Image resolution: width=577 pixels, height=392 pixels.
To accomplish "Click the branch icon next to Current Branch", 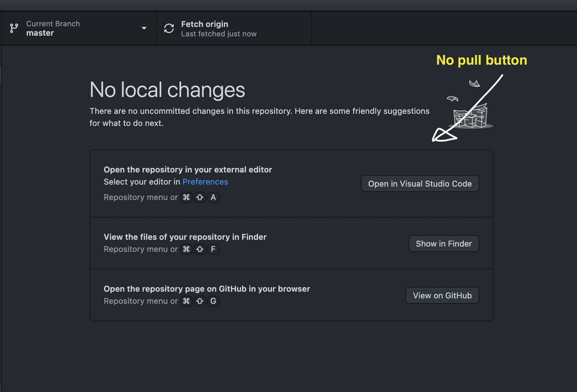I will [x=13, y=28].
